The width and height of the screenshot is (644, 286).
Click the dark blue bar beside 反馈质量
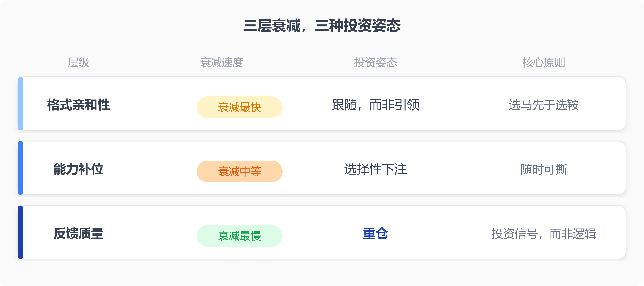click(21, 232)
